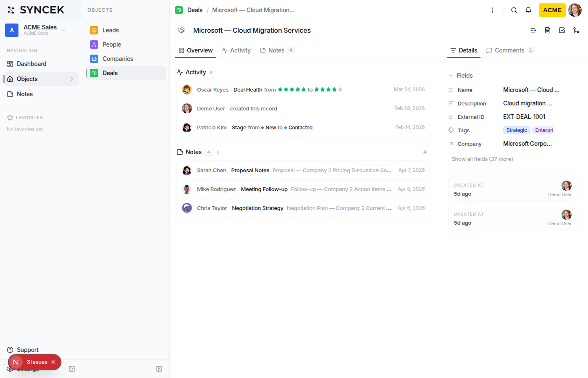Viewport: 588px width, 378px height.
Task: Click the Notes section page icon
Action: (x=180, y=152)
